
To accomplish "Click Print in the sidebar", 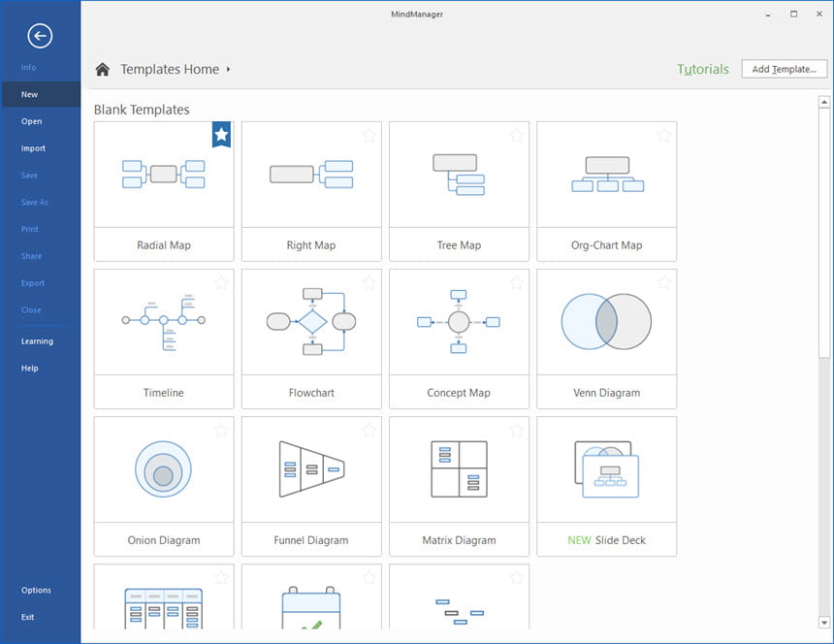I will [x=30, y=229].
